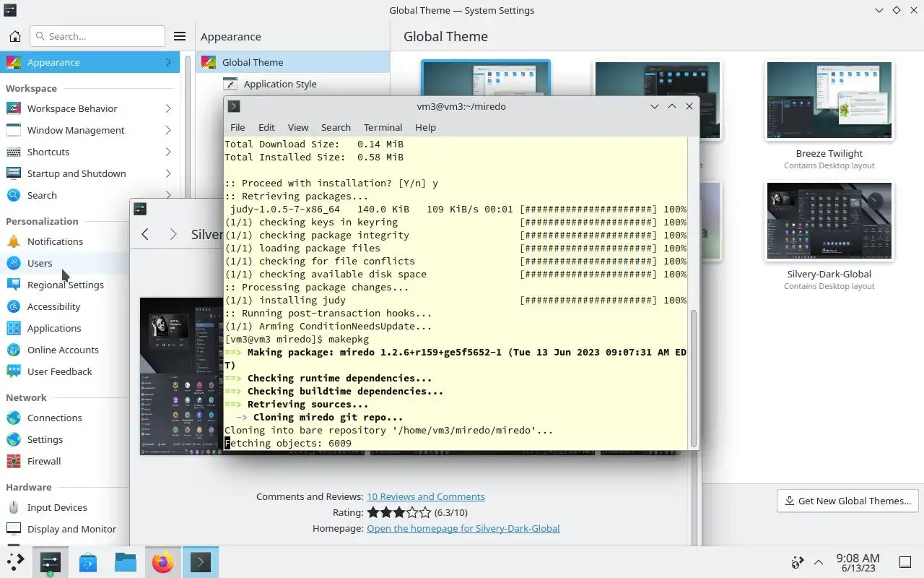The height and width of the screenshot is (578, 924).
Task: Go forward in the theme download dialog
Action: (x=173, y=234)
